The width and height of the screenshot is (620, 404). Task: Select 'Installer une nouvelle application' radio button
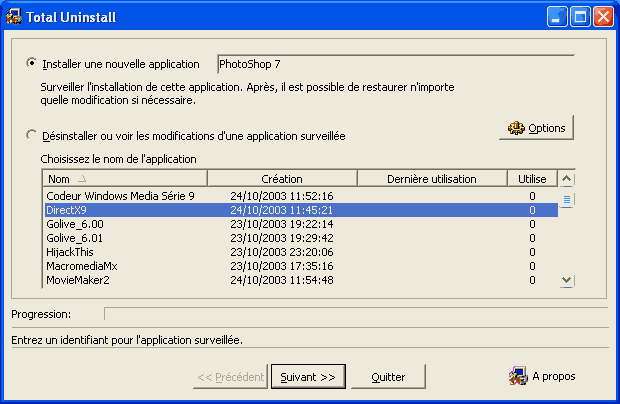click(31, 63)
